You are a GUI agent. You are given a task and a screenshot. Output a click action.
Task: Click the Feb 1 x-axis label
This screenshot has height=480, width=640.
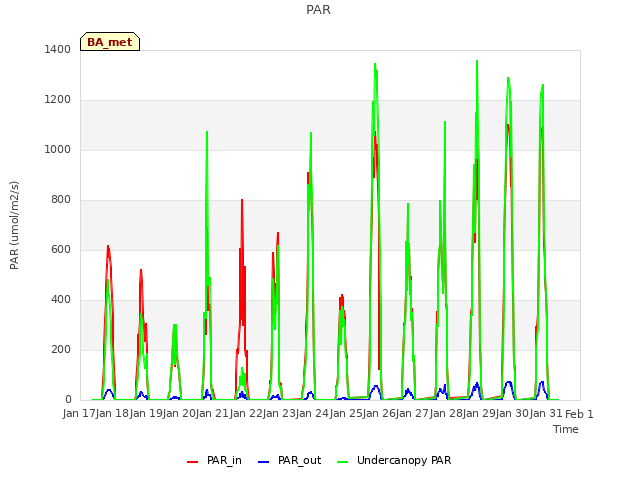pos(579,414)
